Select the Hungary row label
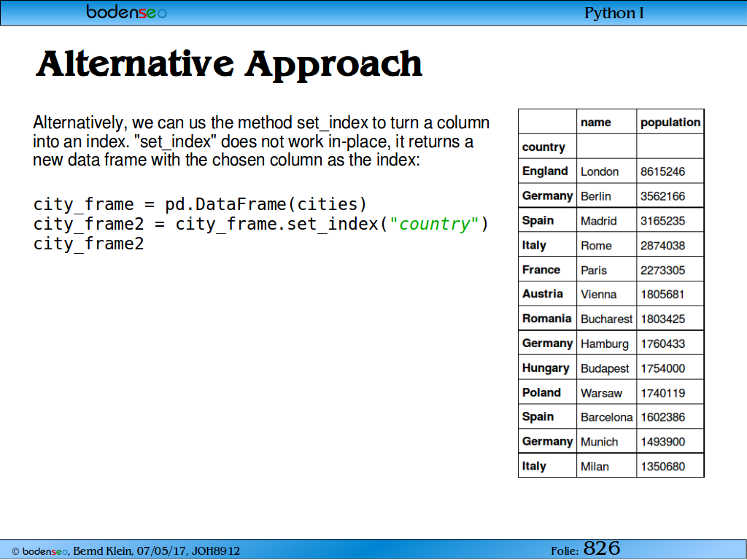This screenshot has width=747, height=560. (546, 368)
